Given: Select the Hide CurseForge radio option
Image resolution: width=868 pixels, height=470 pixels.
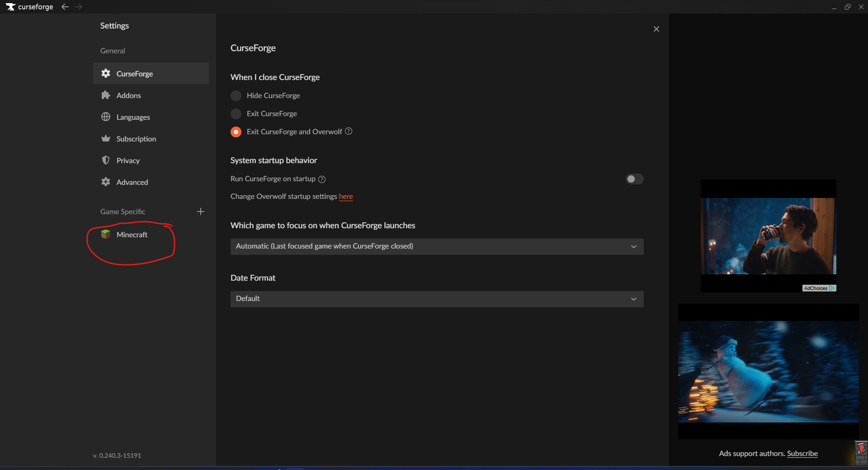Looking at the screenshot, I should tap(236, 96).
